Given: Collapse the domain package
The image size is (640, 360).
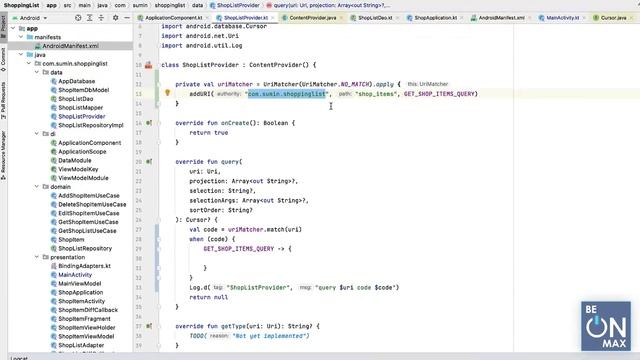Looking at the screenshot, I should pos(37,187).
